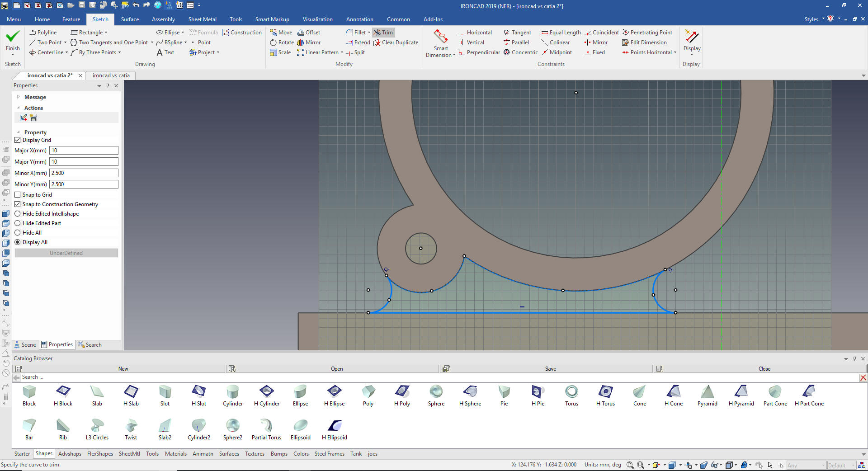
Task: Switch to the Surface ribbon tab
Action: pyautogui.click(x=130, y=19)
